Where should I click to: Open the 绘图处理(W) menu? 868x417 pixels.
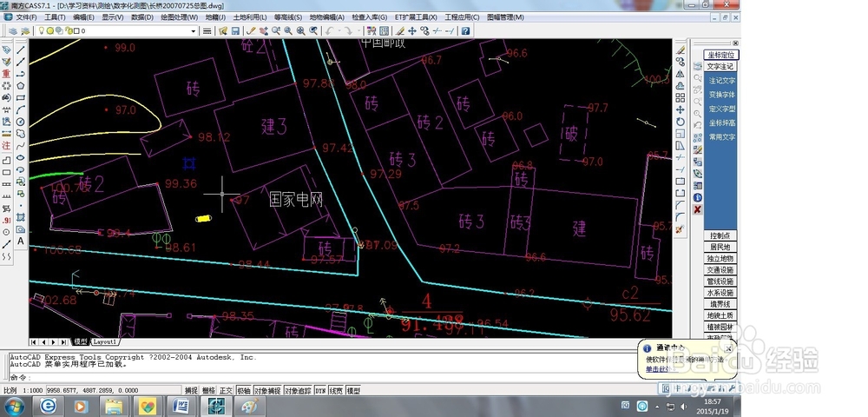(x=180, y=17)
